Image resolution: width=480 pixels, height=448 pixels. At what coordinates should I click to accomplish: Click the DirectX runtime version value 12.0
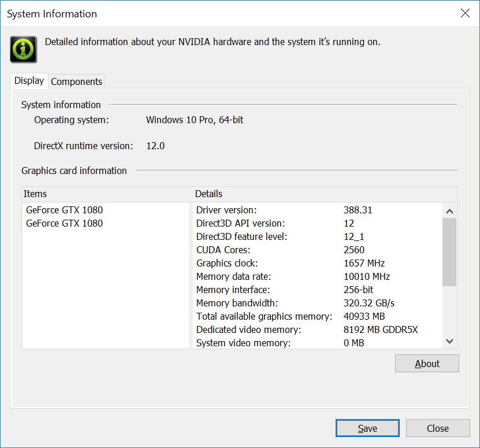pos(155,146)
